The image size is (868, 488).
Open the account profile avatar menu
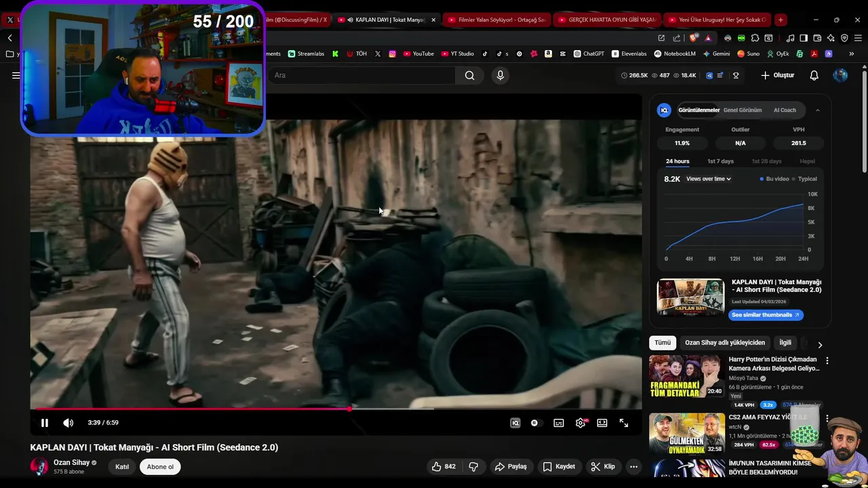coord(840,75)
